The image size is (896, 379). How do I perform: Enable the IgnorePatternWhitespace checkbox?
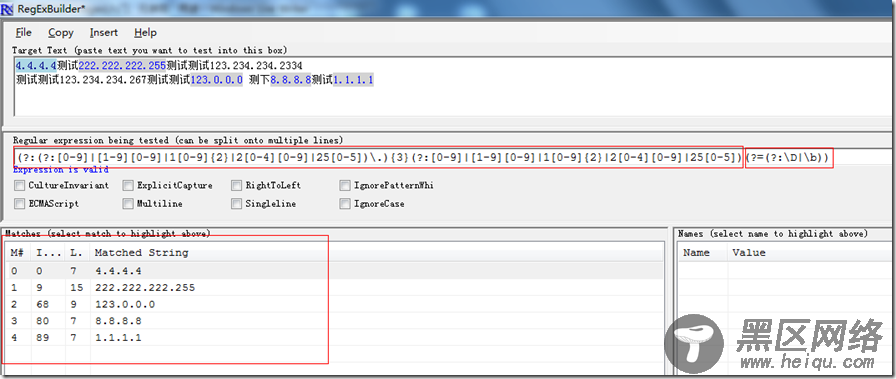[345, 185]
